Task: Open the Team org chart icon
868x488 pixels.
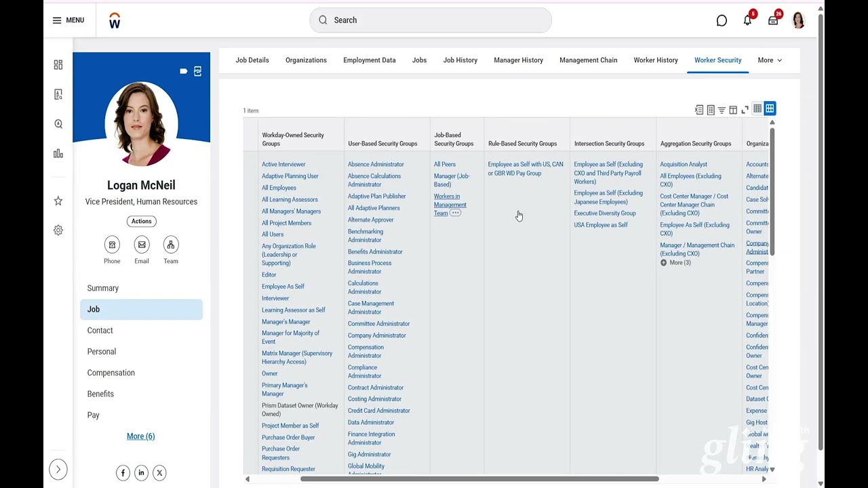Action: point(171,245)
